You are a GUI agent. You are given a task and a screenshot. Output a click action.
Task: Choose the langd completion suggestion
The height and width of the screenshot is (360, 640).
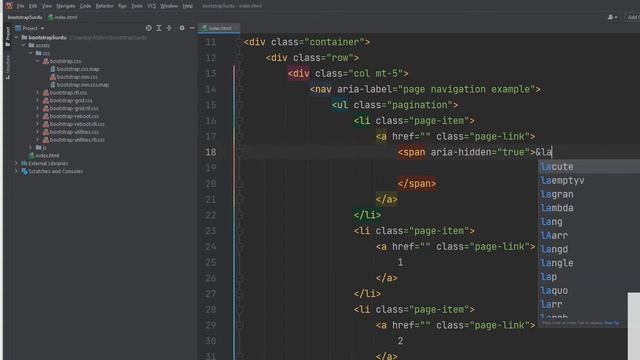coord(589,249)
